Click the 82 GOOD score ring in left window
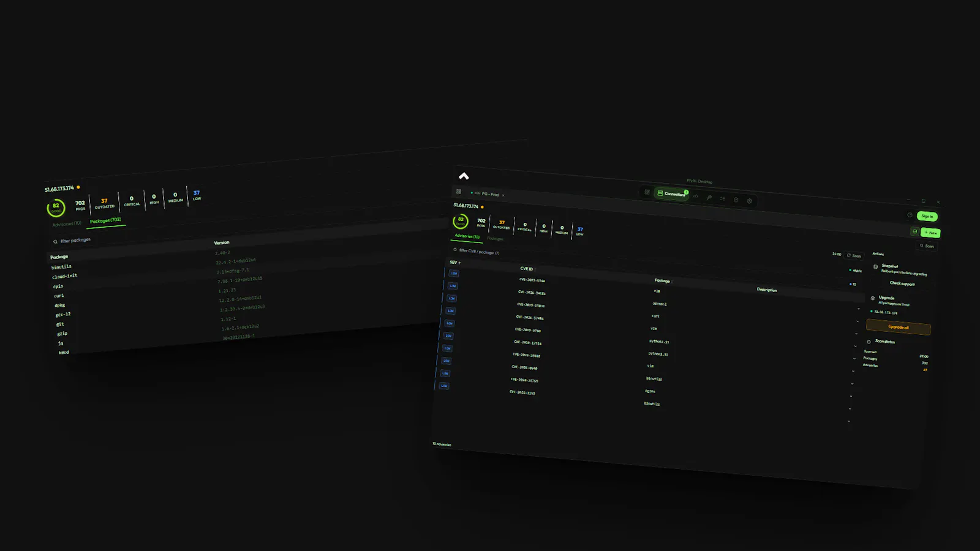Viewport: 980px width, 551px height. 56,208
